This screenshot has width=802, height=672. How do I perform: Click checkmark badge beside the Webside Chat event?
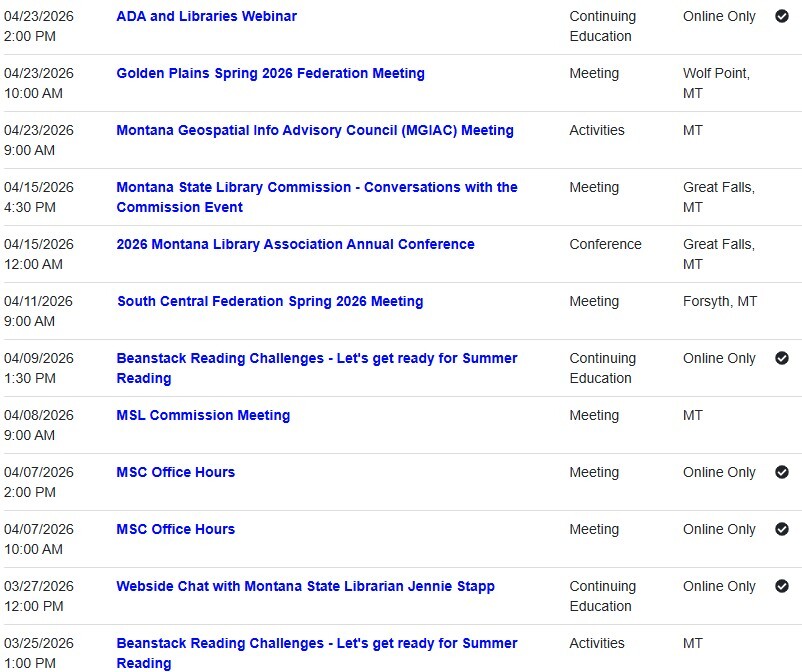784,586
